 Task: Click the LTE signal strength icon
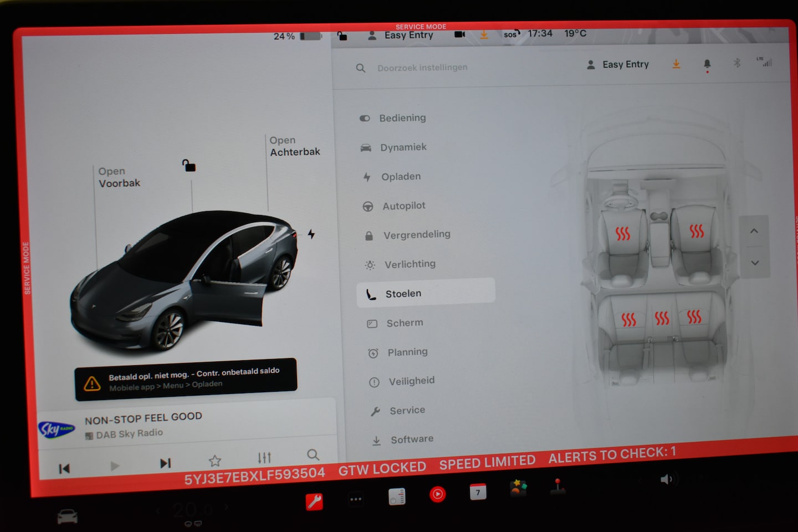pyautogui.click(x=764, y=62)
